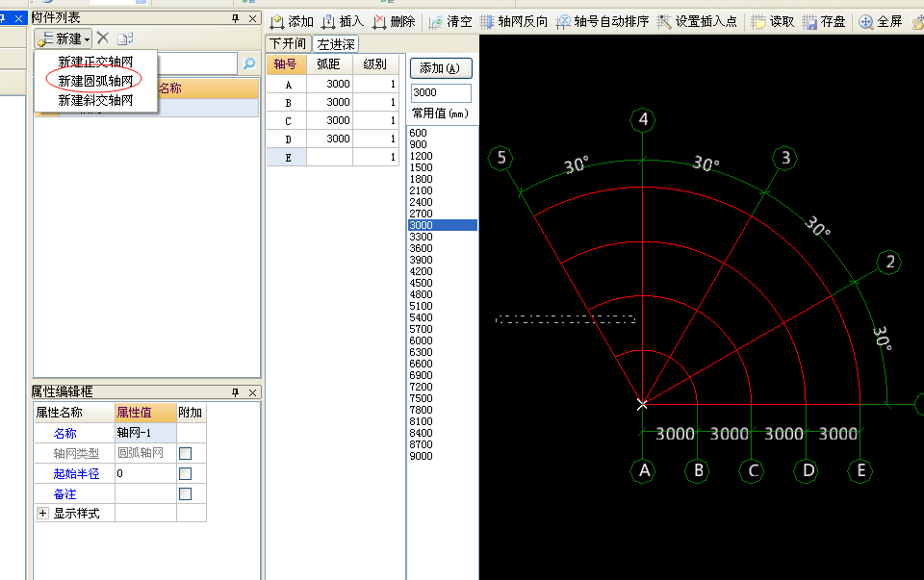924x580 pixels.
Task: Pin the 构件列表 panel
Action: [x=235, y=18]
